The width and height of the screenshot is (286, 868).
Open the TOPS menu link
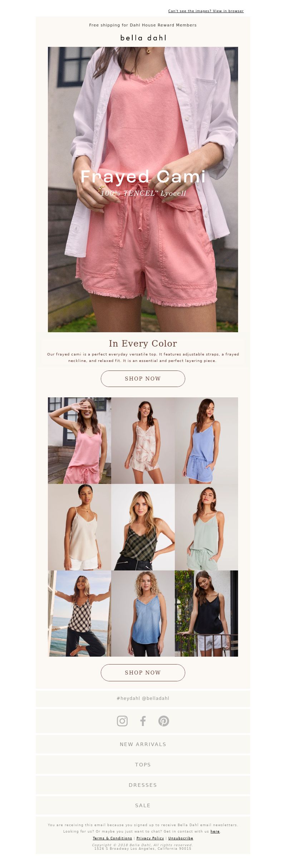click(x=143, y=764)
